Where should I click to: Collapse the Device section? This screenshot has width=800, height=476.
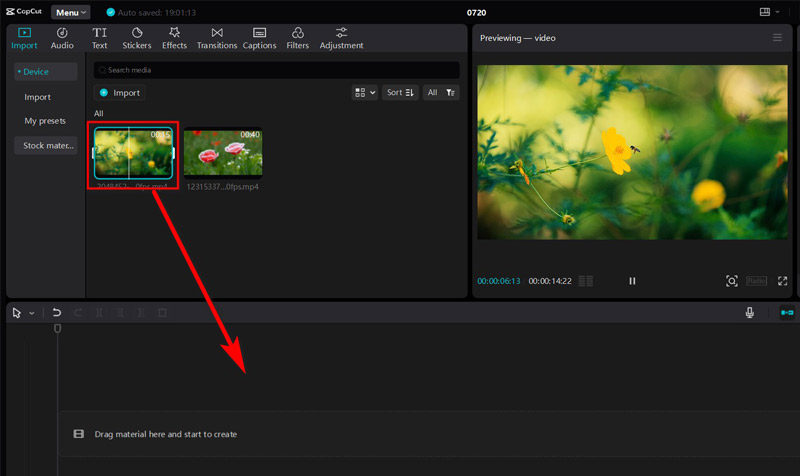(45, 71)
